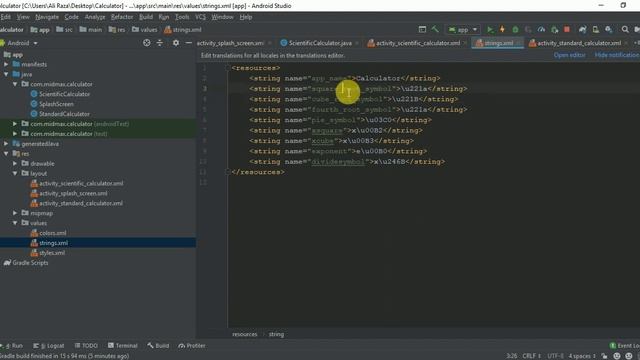Open the Code menu
Viewport: 640px width, 360px height.
71,17
